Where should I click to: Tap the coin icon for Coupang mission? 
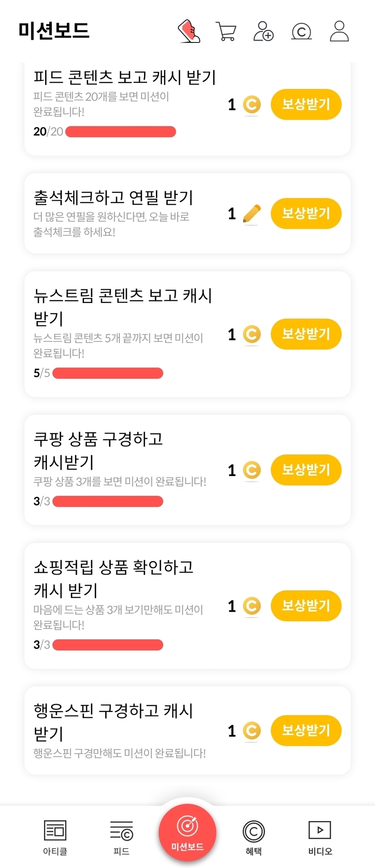coord(252,470)
